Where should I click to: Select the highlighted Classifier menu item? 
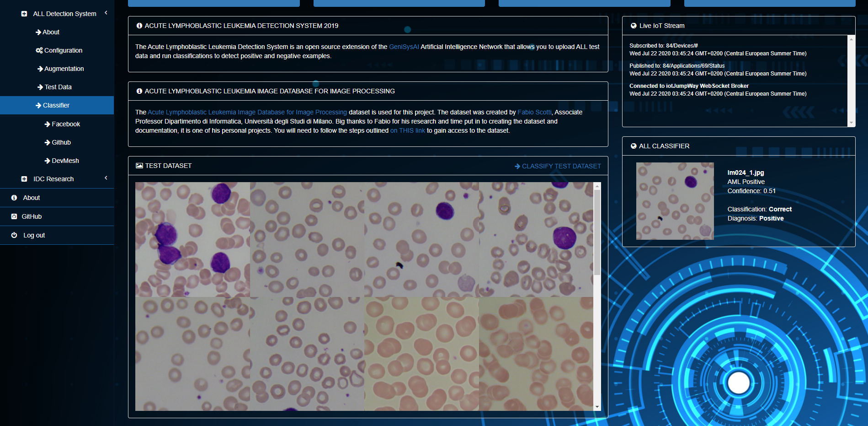[57, 105]
